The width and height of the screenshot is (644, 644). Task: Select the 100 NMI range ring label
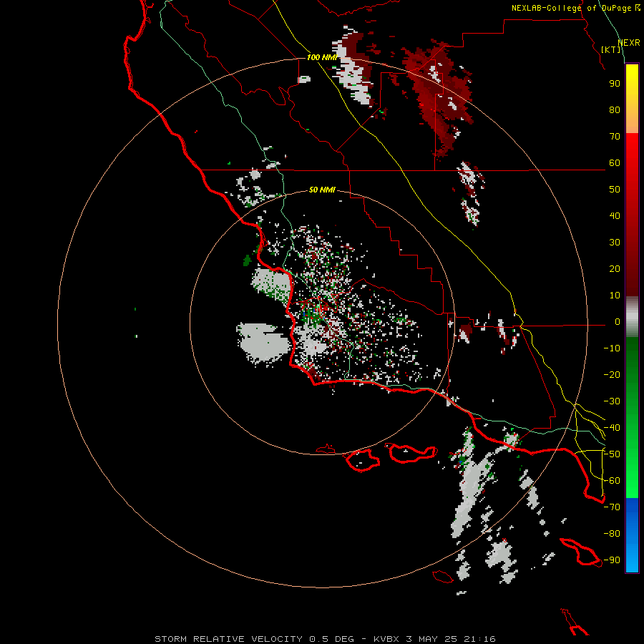tap(322, 57)
